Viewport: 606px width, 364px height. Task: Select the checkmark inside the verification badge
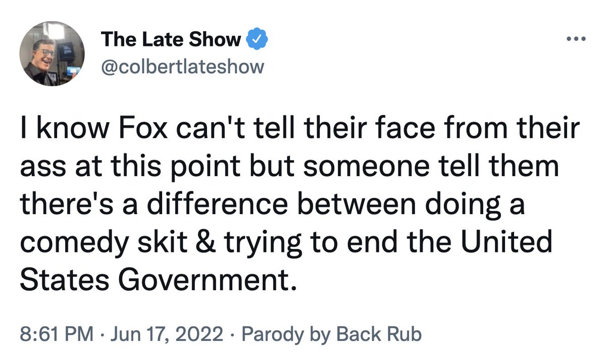point(258,39)
